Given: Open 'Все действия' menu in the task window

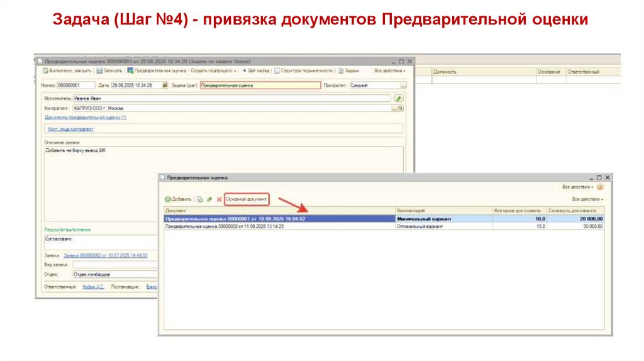Looking at the screenshot, I should coord(389,71).
